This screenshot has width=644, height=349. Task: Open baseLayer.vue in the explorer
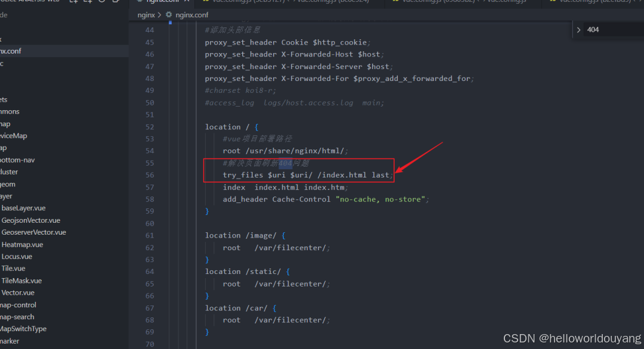click(x=23, y=208)
